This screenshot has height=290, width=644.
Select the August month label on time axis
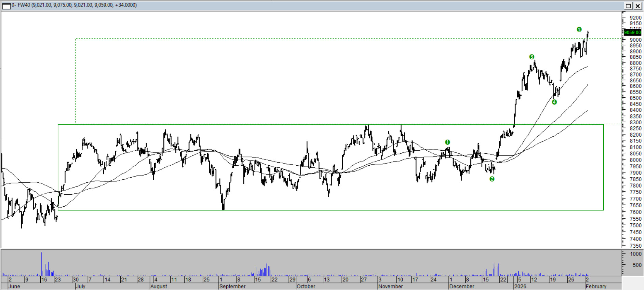tap(159, 286)
